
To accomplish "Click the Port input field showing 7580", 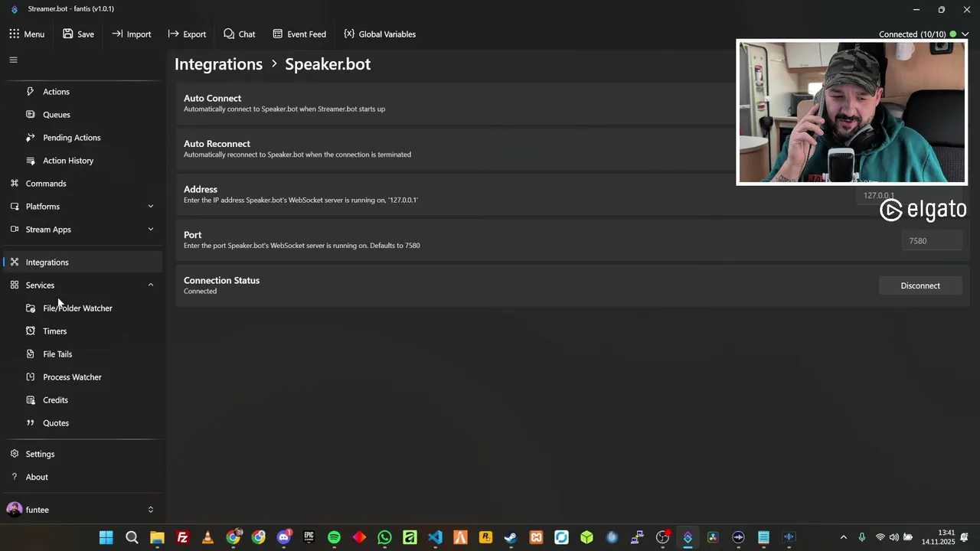I will coord(931,241).
